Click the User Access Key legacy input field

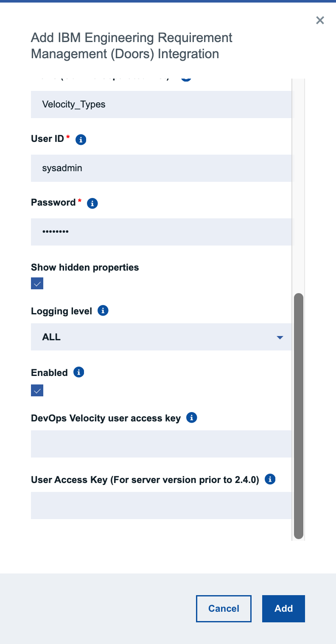[x=162, y=506]
